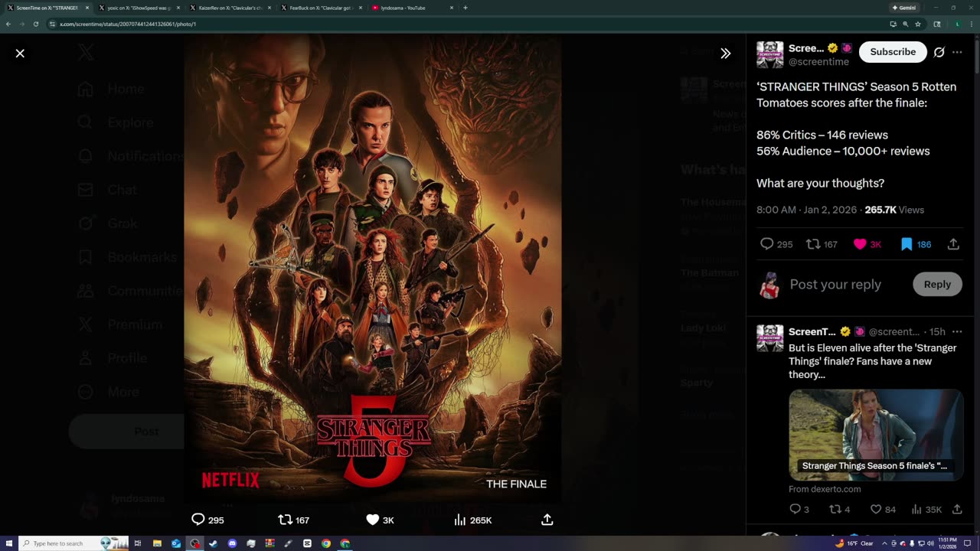Open File Explorer from taskbar
Image resolution: width=980 pixels, height=551 pixels.
point(157,543)
